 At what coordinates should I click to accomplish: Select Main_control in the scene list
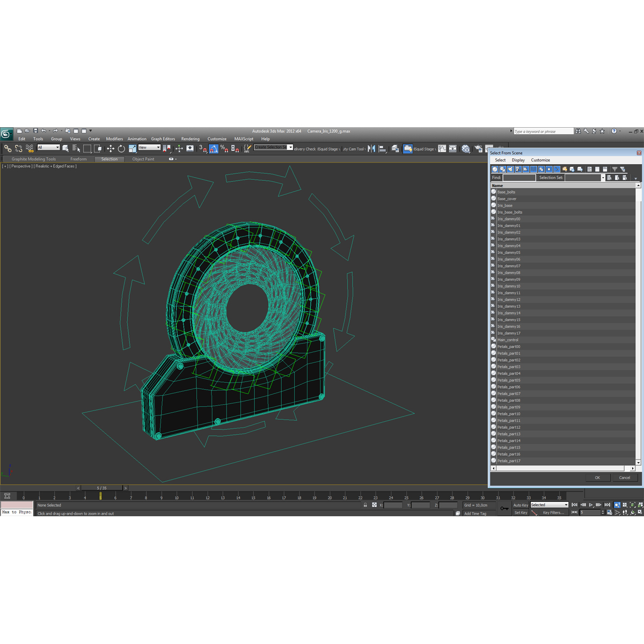[508, 340]
